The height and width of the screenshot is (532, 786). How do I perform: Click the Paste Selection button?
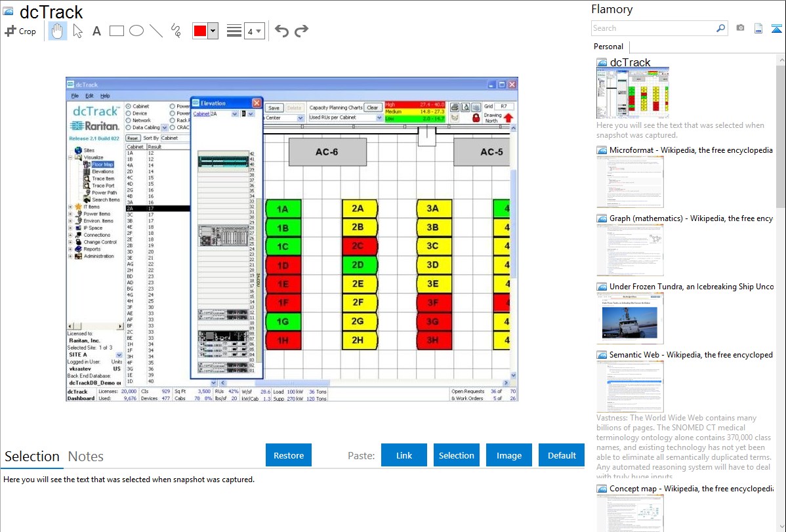click(x=457, y=455)
